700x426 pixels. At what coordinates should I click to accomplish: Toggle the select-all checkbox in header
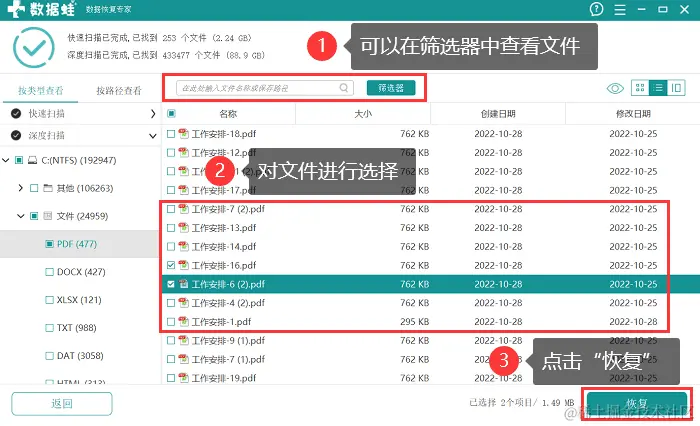[x=171, y=113]
